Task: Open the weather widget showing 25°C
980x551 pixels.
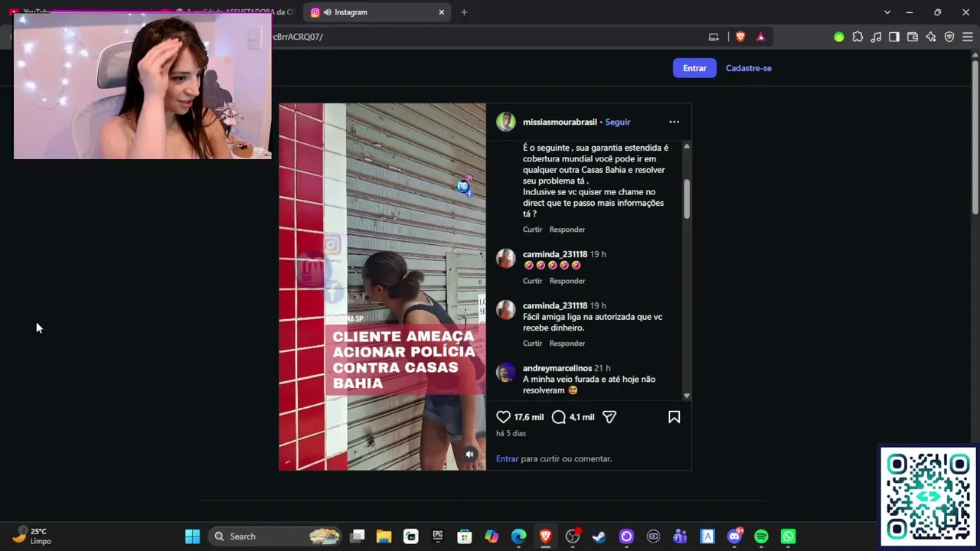Action: pos(32,536)
